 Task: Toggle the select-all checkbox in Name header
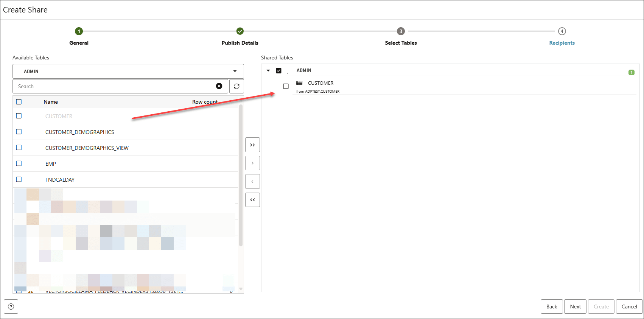point(19,101)
